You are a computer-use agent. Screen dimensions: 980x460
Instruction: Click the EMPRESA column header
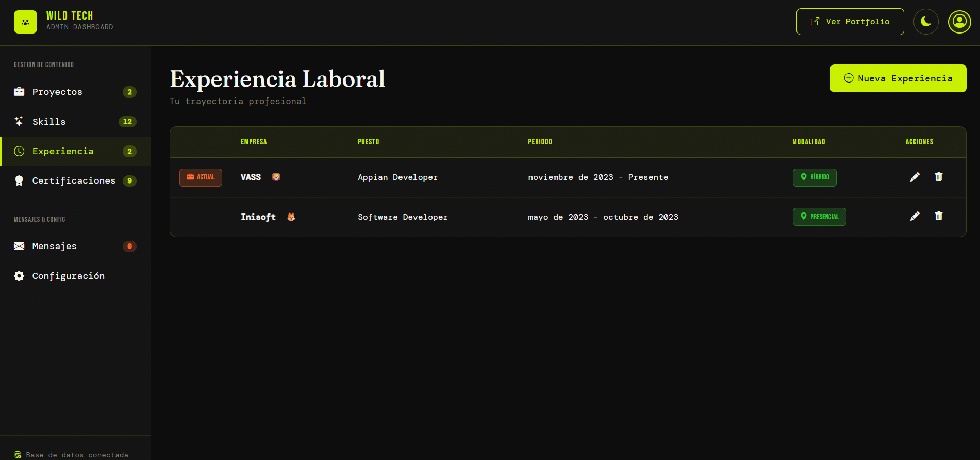[254, 142]
